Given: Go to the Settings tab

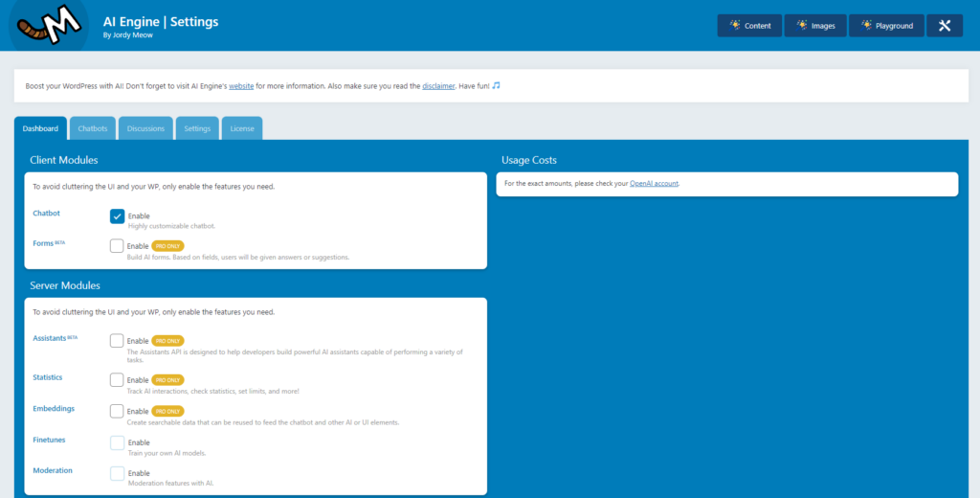Looking at the screenshot, I should pyautogui.click(x=197, y=128).
